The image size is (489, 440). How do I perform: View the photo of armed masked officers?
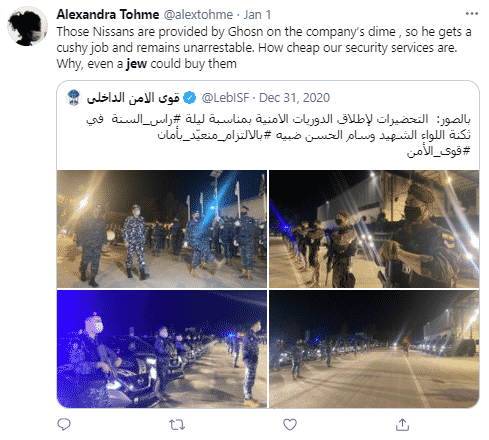(x=374, y=229)
